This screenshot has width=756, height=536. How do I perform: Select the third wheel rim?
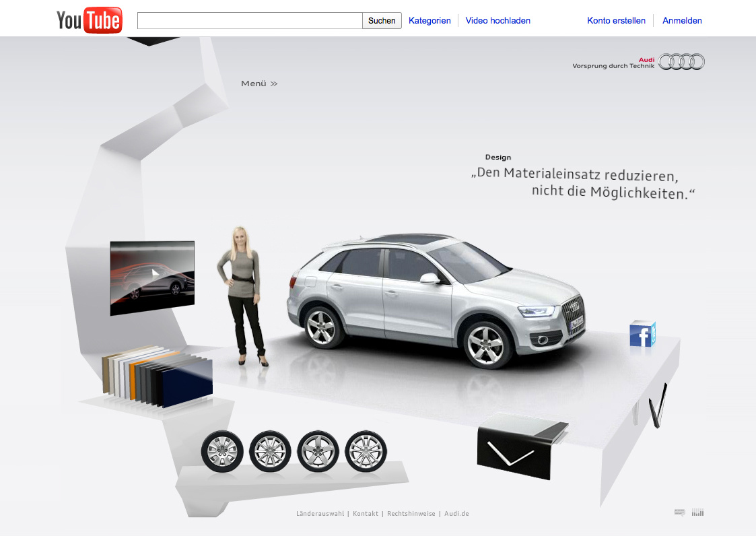pyautogui.click(x=318, y=452)
